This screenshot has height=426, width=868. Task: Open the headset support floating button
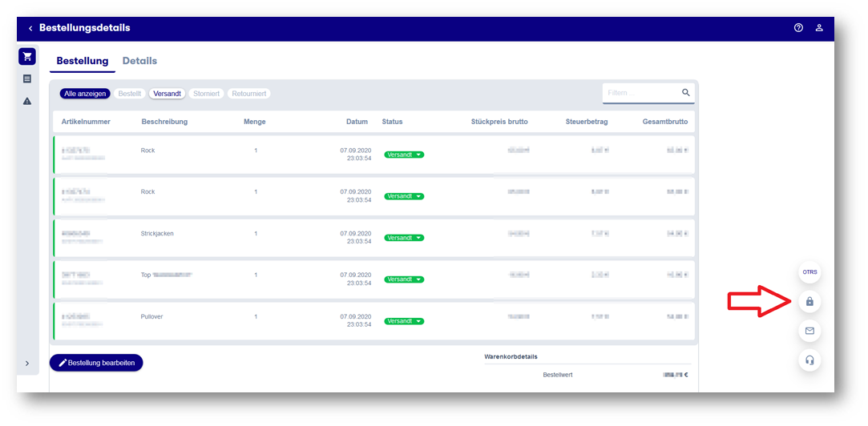coord(809,360)
